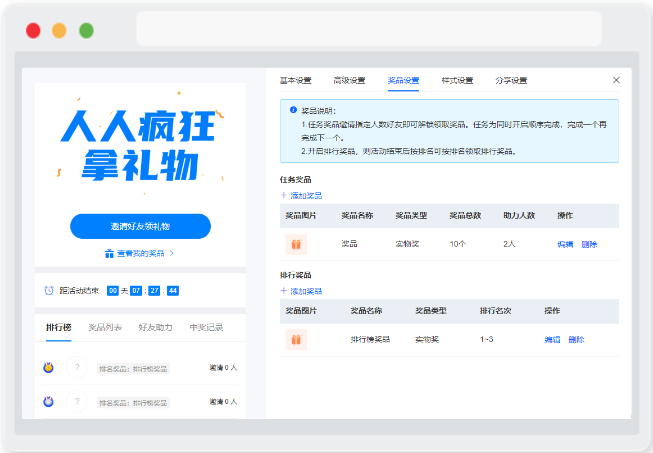Image resolution: width=653 pixels, height=453 pixels.
Task: Click the 10个 cell in task prizes
Action: 458,244
